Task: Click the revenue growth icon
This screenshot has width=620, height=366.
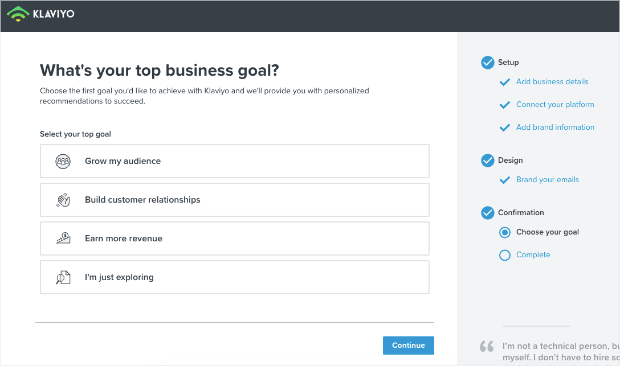Action: (x=63, y=238)
